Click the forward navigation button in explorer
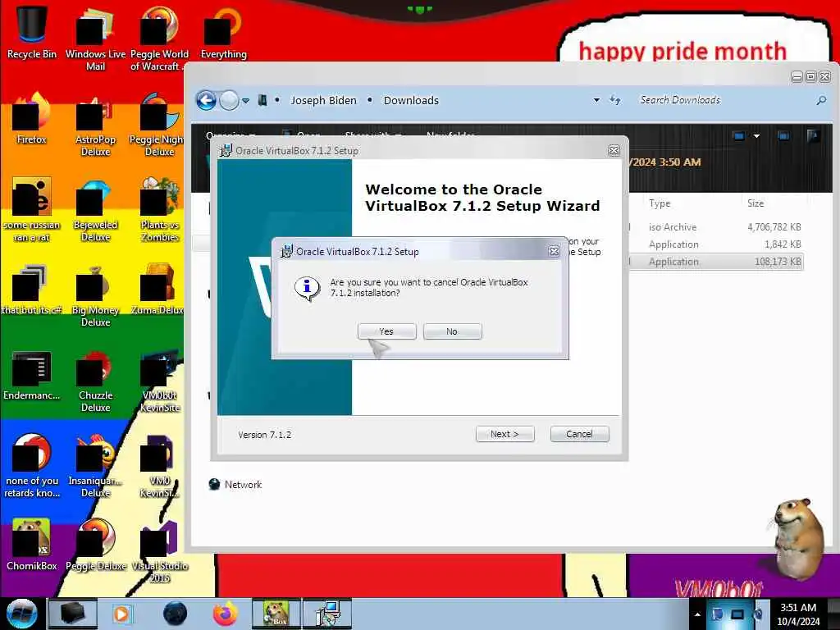840x630 pixels. [x=230, y=100]
